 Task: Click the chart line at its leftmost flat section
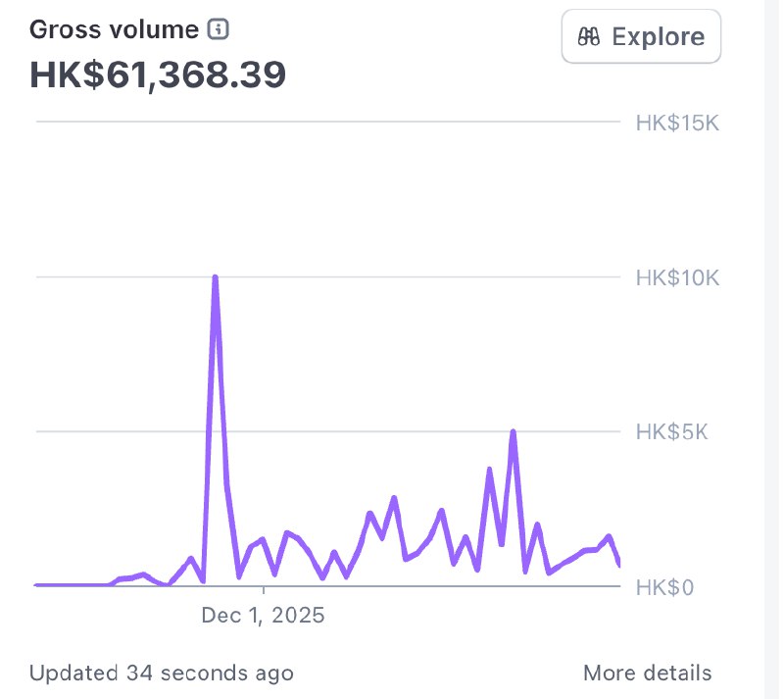click(x=69, y=584)
